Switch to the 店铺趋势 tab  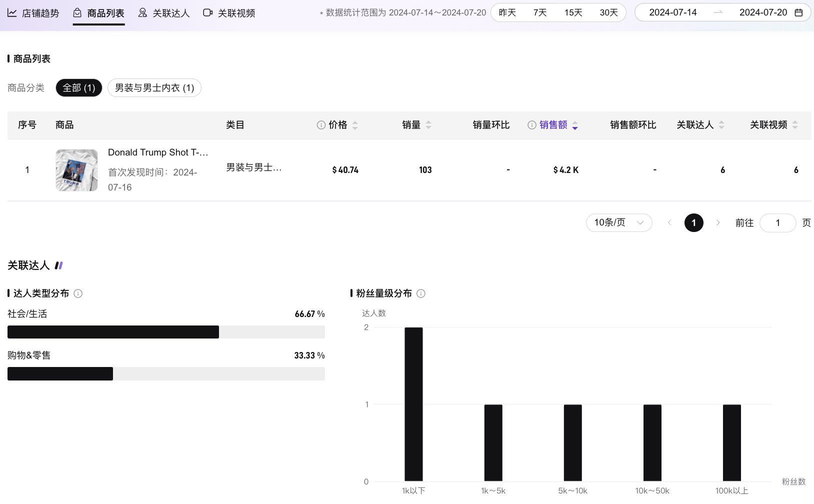(33, 13)
